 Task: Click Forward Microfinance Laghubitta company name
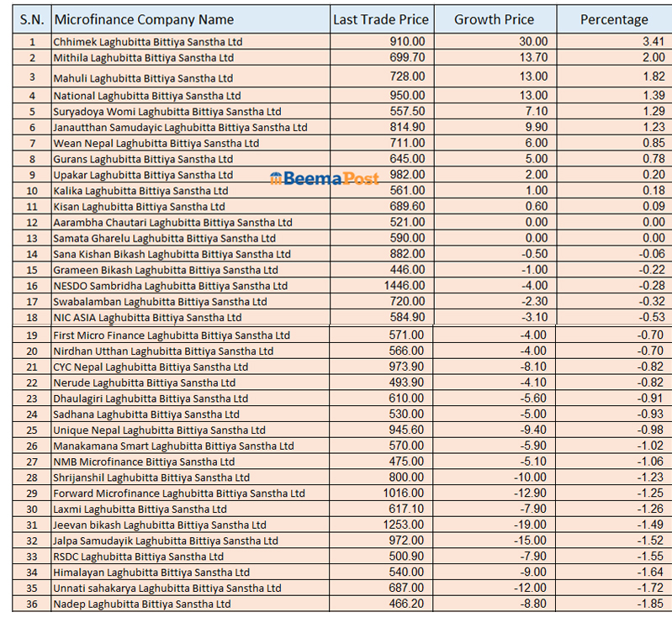pyautogui.click(x=178, y=493)
